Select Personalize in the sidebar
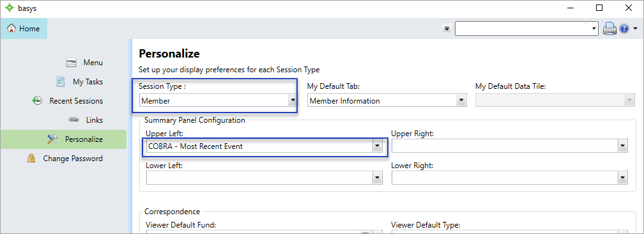Image resolution: width=644 pixels, height=234 pixels. [x=64, y=139]
